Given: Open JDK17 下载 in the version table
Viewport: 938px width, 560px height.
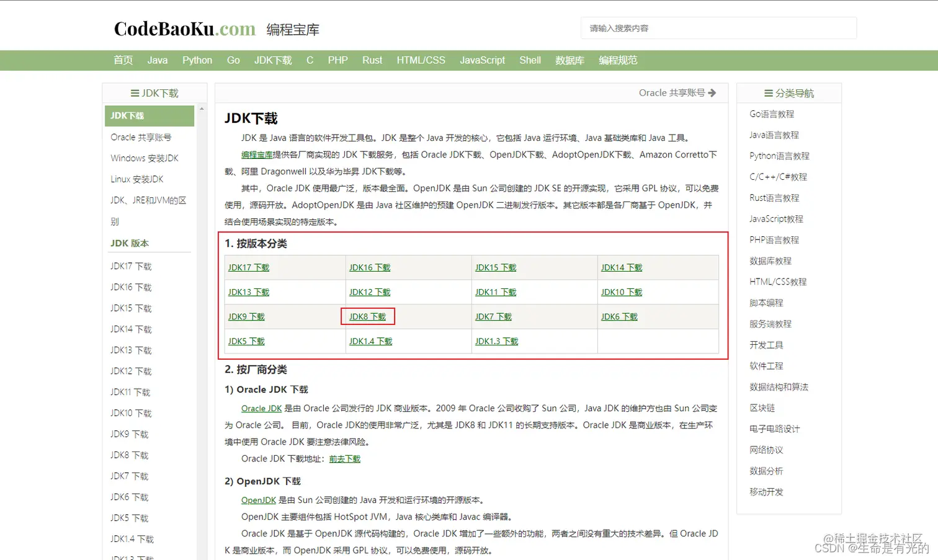Looking at the screenshot, I should (249, 267).
